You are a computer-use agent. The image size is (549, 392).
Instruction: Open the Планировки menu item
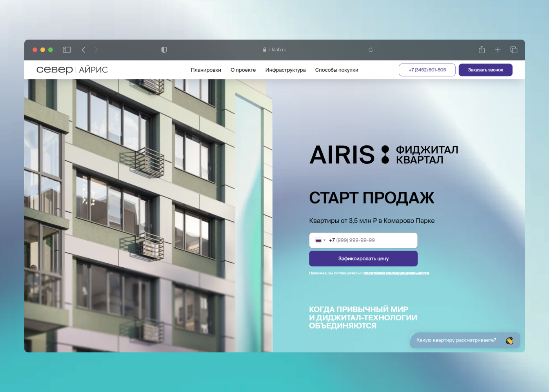coord(206,70)
